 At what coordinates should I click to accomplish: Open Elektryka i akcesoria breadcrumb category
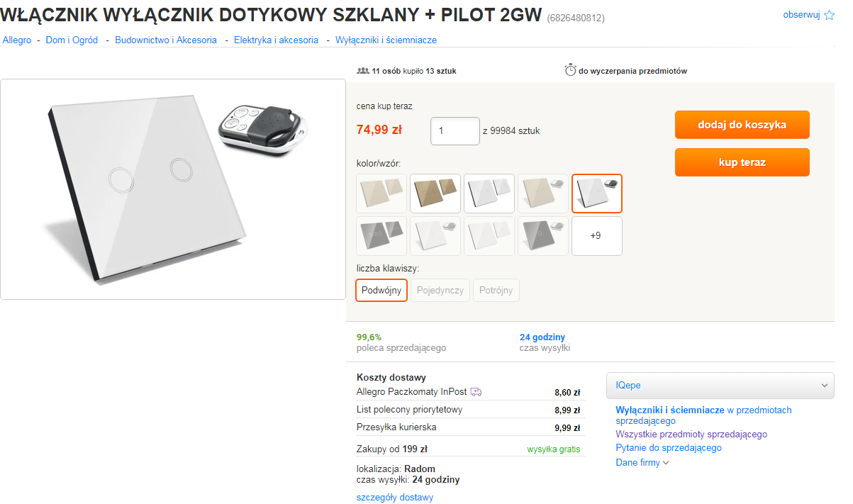276,40
